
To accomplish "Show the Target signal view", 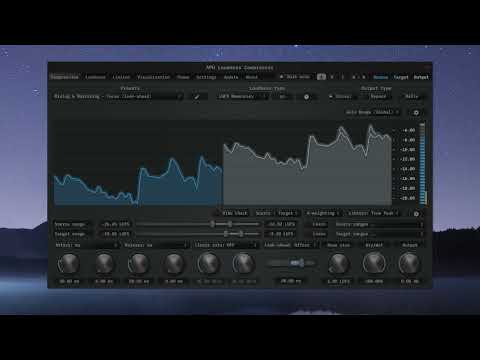I will click(401, 77).
